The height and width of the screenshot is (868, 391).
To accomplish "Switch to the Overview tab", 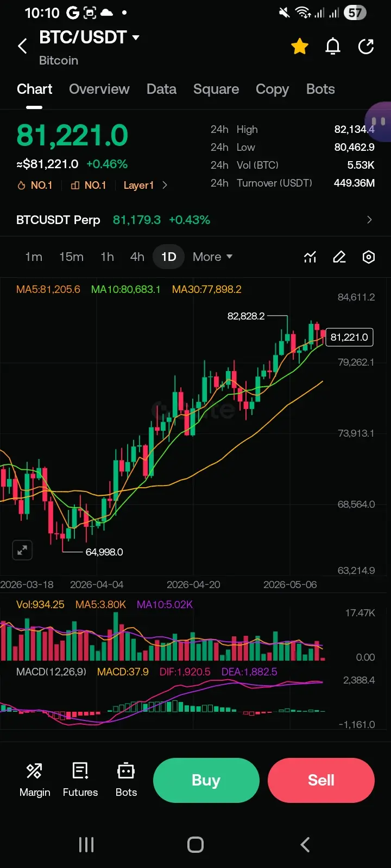I will (x=99, y=89).
